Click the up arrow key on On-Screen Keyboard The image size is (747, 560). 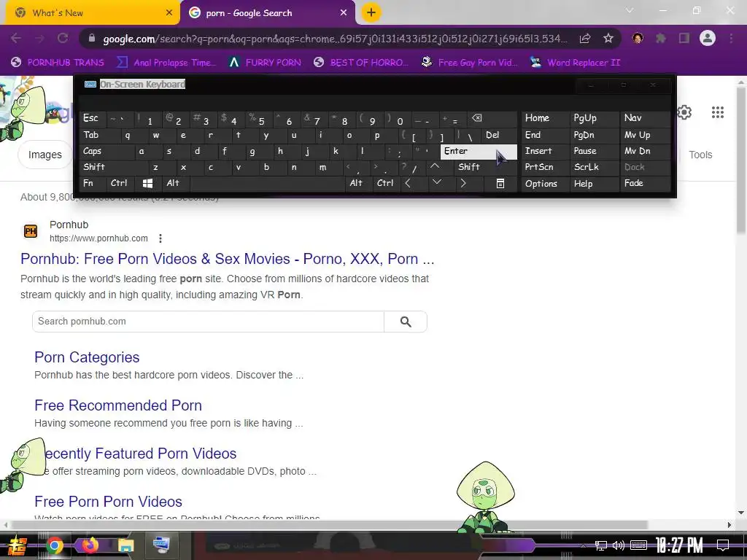(x=435, y=167)
